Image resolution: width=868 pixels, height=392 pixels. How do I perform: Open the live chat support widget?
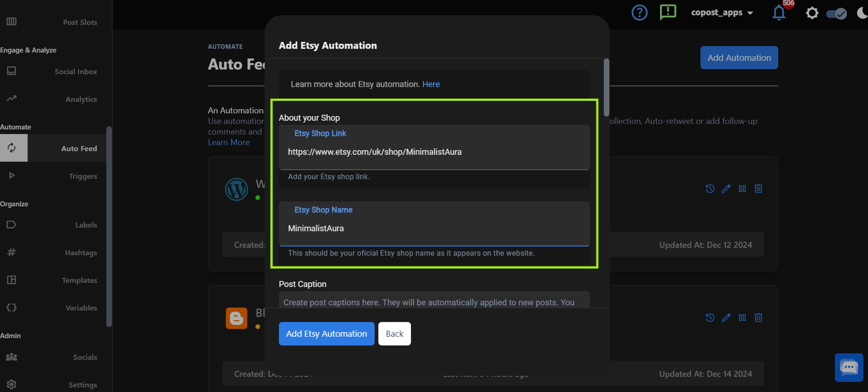point(849,368)
